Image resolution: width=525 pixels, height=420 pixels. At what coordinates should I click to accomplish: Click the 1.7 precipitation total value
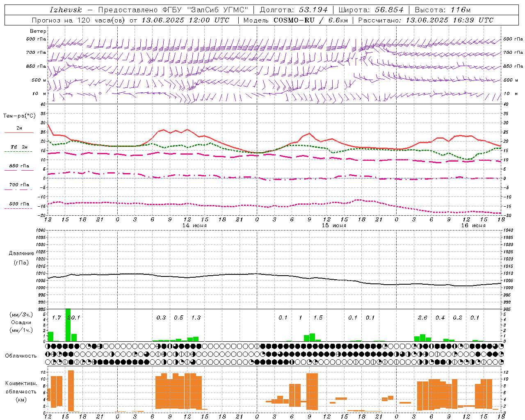pos(56,317)
